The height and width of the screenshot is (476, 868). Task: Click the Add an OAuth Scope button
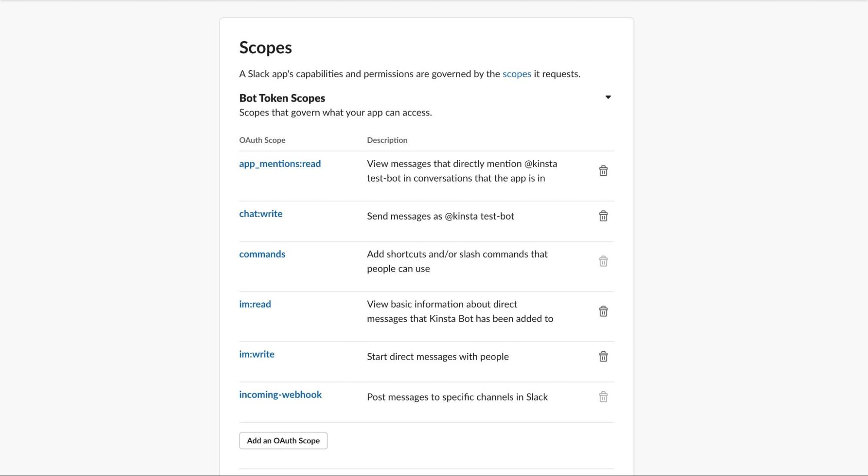[x=283, y=440]
